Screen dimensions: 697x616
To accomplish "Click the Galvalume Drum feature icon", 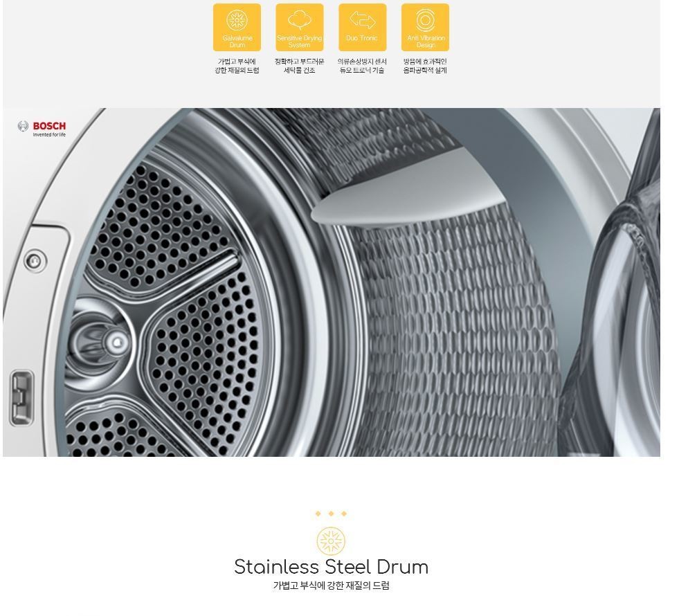I will (x=237, y=28).
